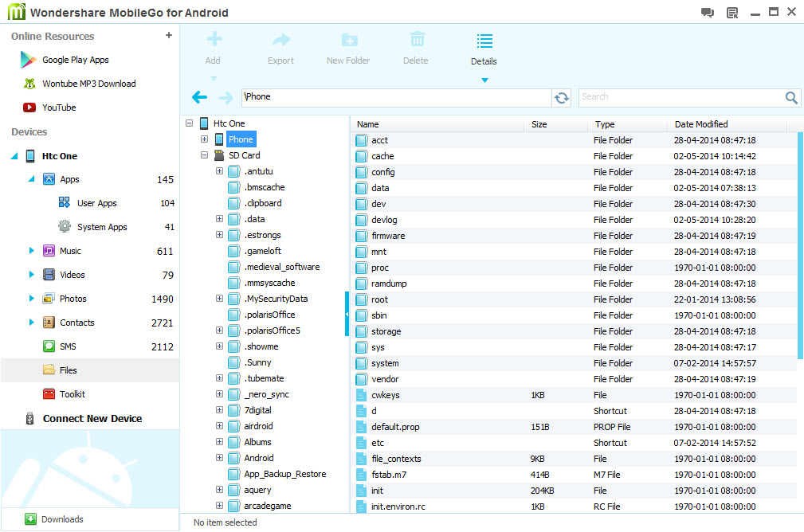Open the Toolkit section
This screenshot has width=804, height=532.
click(73, 394)
